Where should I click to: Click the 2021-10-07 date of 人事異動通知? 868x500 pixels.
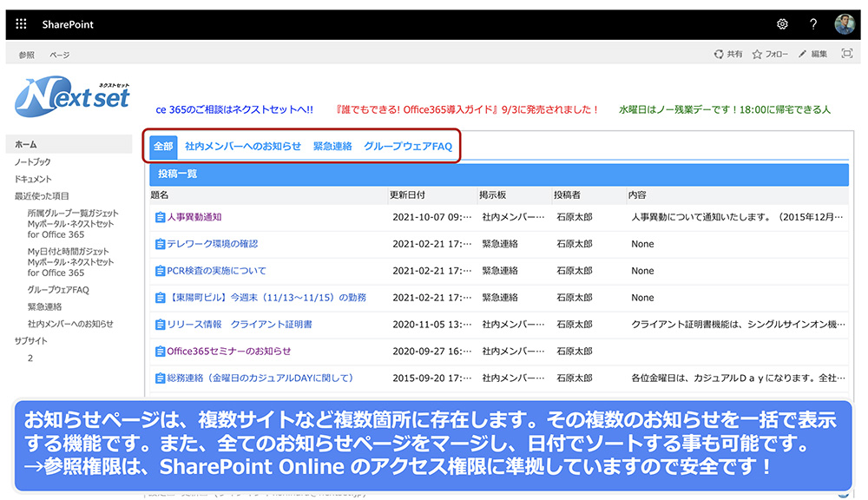(431, 217)
